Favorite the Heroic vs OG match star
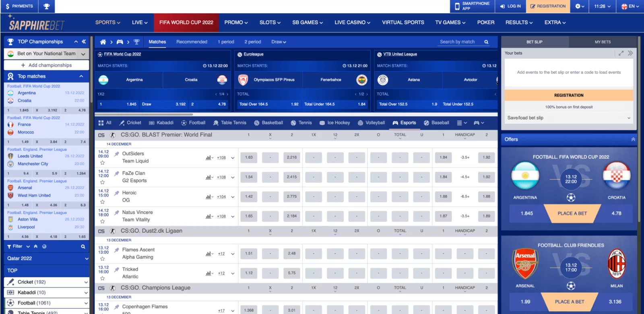Viewport: 644px width, 314px height. point(102,202)
